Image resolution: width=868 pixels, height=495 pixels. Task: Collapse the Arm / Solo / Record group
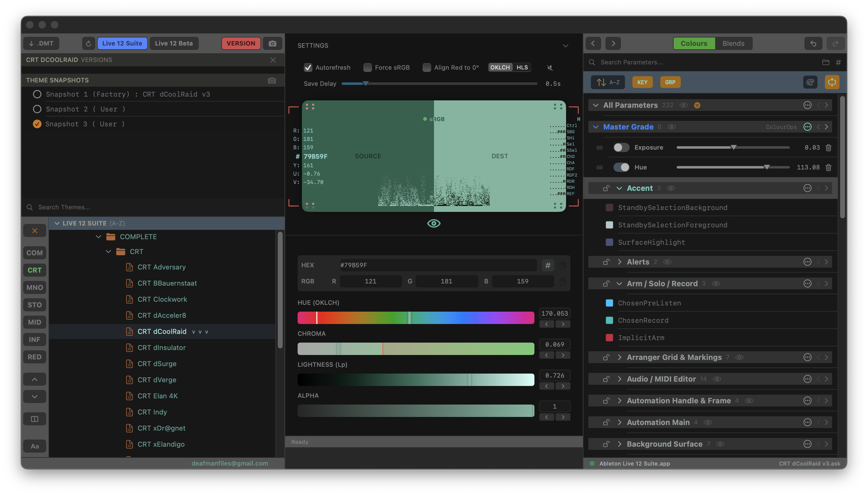click(x=619, y=284)
